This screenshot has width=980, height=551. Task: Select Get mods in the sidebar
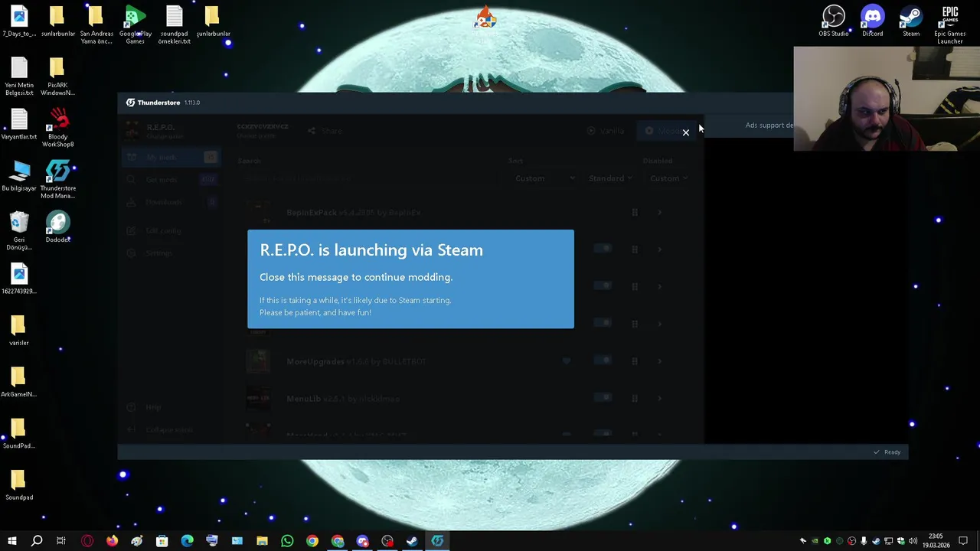[171, 180]
